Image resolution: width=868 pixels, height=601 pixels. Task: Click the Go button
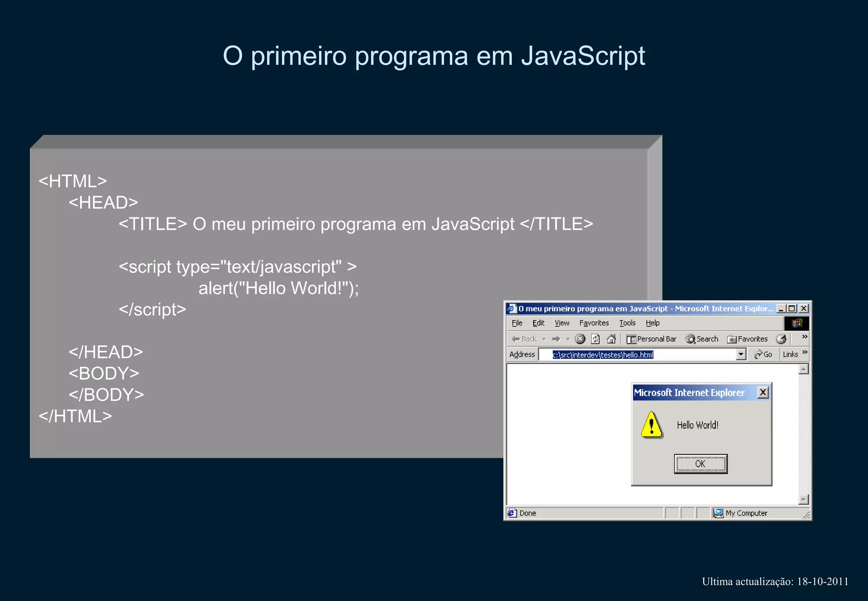[x=763, y=354]
